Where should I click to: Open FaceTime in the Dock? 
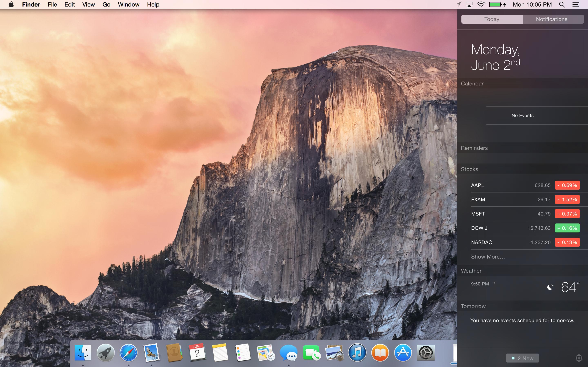click(x=312, y=353)
